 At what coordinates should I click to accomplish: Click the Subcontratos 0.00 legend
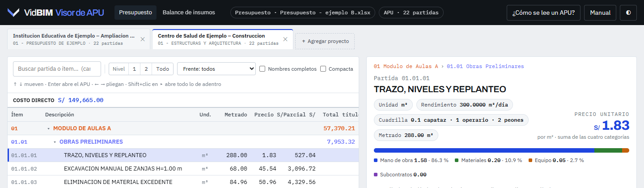[x=400, y=175]
